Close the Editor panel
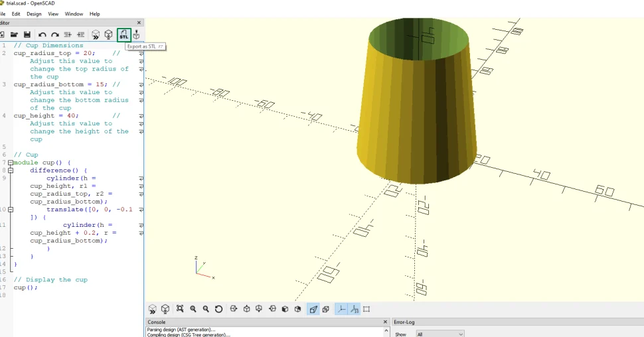 pos(139,23)
